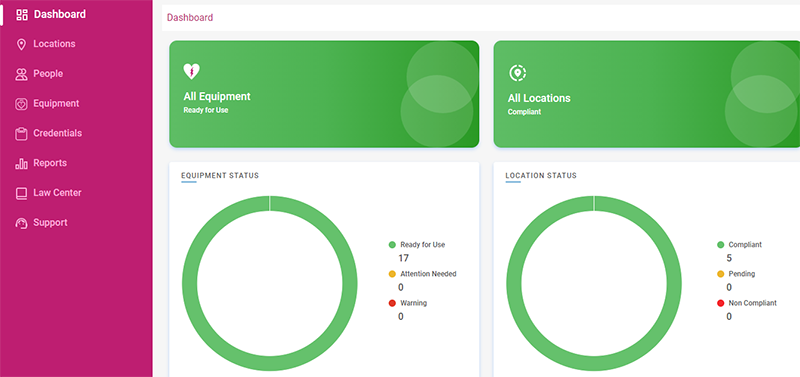800x377 pixels.
Task: Click the Dashboard grid icon in sidebar
Action: [x=21, y=15]
